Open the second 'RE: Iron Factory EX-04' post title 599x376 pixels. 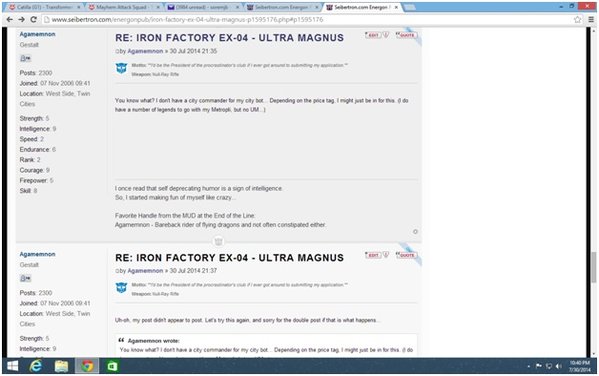click(x=229, y=258)
